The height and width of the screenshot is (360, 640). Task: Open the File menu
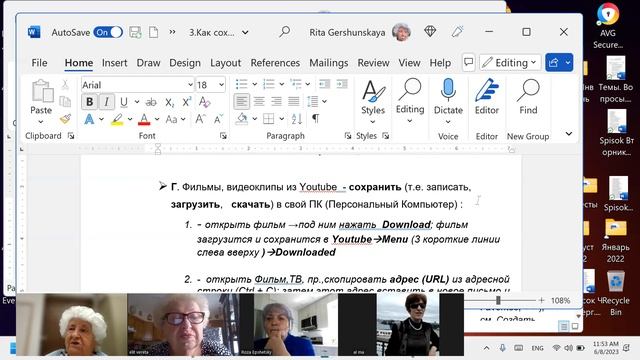pyautogui.click(x=39, y=63)
